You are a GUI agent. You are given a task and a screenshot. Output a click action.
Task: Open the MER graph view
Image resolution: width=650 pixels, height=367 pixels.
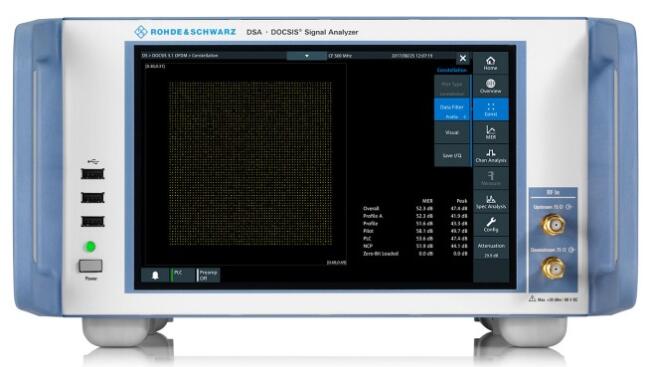tap(490, 132)
